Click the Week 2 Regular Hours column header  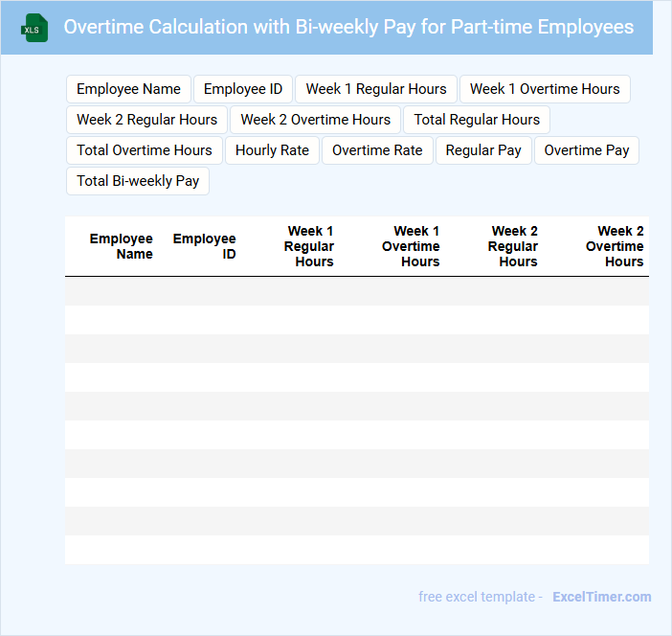click(x=513, y=246)
